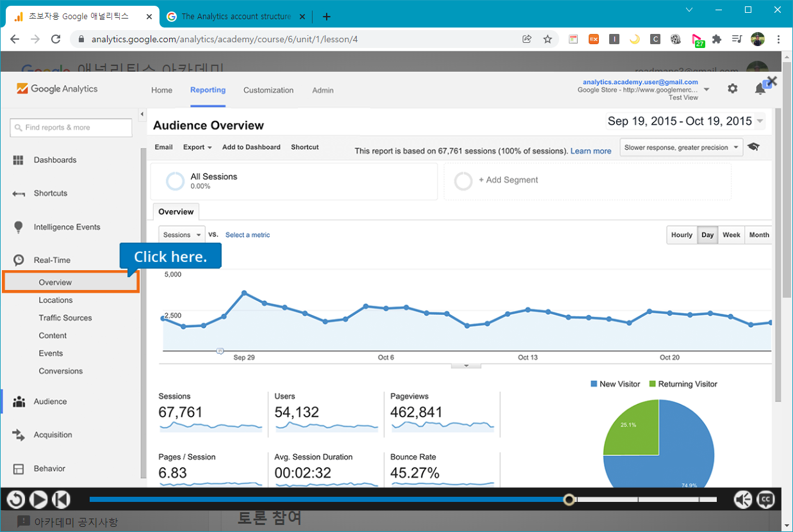Open Real-Time Content report
The image size is (793, 532).
tap(53, 335)
